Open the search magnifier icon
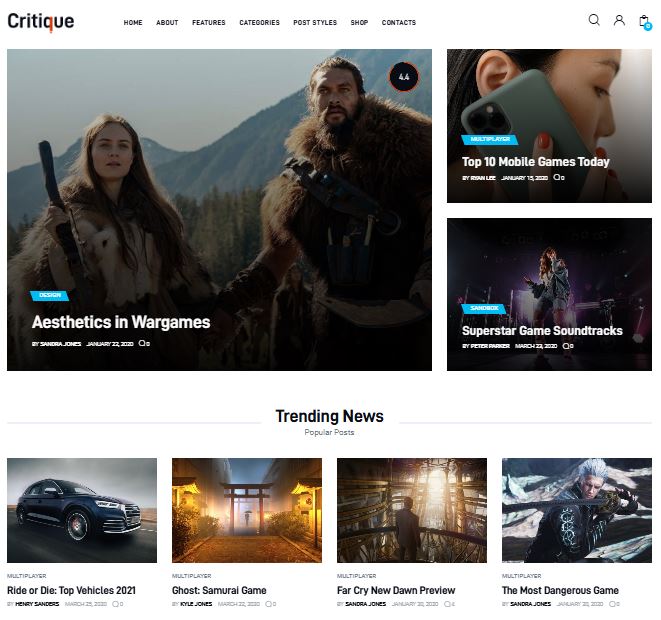The height and width of the screenshot is (620, 661). tap(594, 20)
